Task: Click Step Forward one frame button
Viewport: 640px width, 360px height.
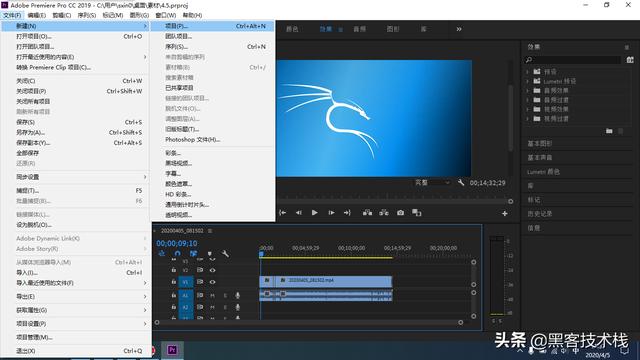Action: pos(331,213)
